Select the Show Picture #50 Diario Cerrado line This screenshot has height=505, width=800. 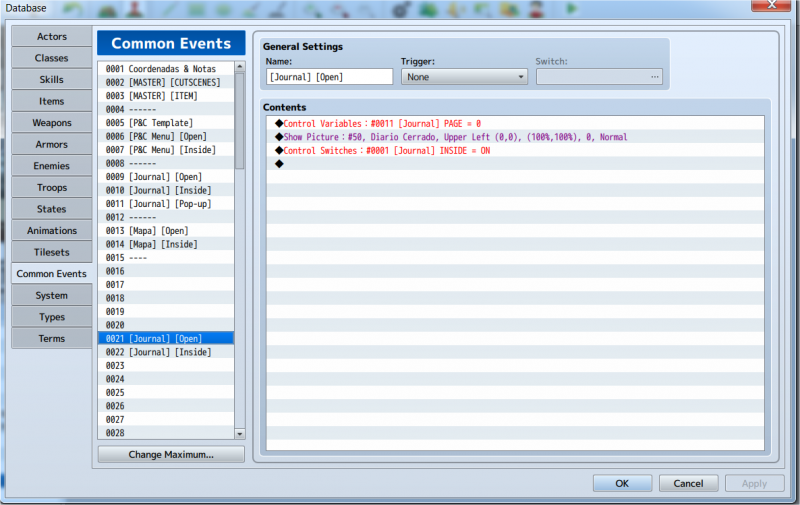click(515, 137)
